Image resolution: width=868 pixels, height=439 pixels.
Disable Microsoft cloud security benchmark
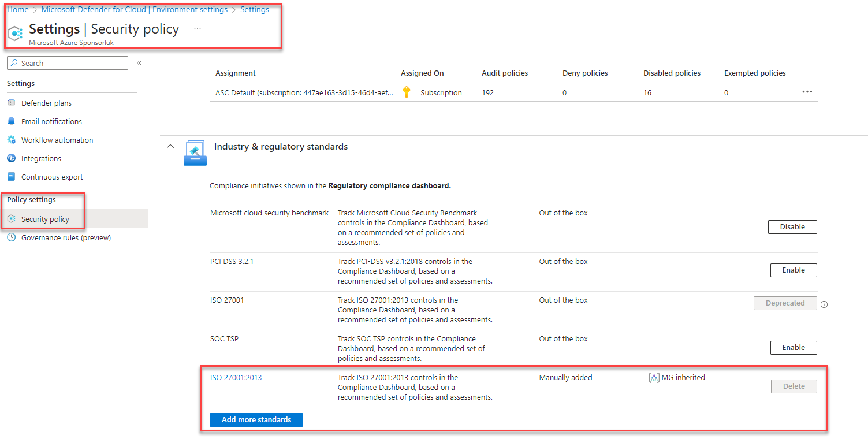[x=792, y=227]
